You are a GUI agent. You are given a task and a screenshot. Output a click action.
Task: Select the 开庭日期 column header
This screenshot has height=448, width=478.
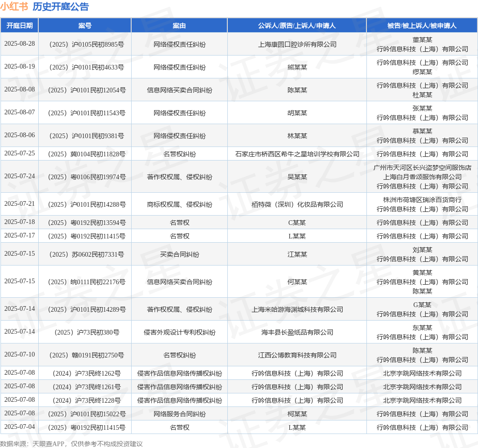[20, 26]
